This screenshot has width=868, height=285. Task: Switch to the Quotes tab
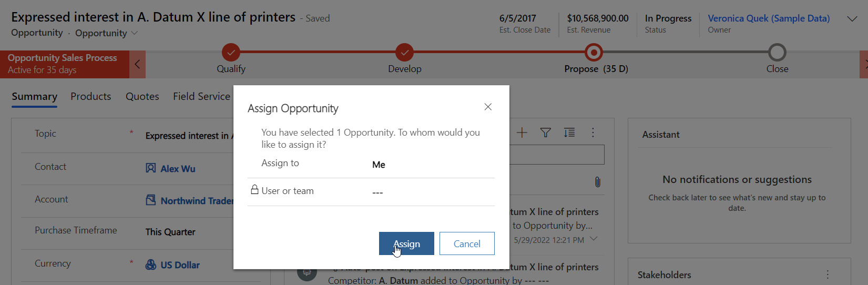(x=142, y=96)
